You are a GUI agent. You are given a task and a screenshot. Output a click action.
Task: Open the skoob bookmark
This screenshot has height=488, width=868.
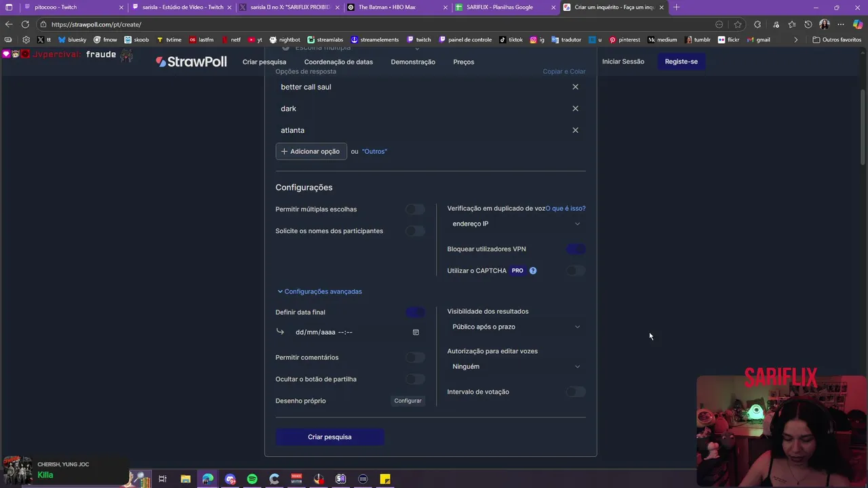136,40
